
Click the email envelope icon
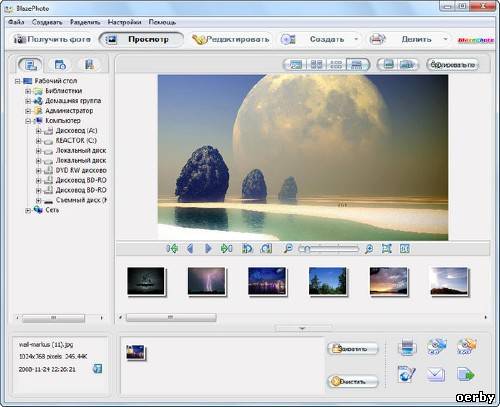point(435,374)
